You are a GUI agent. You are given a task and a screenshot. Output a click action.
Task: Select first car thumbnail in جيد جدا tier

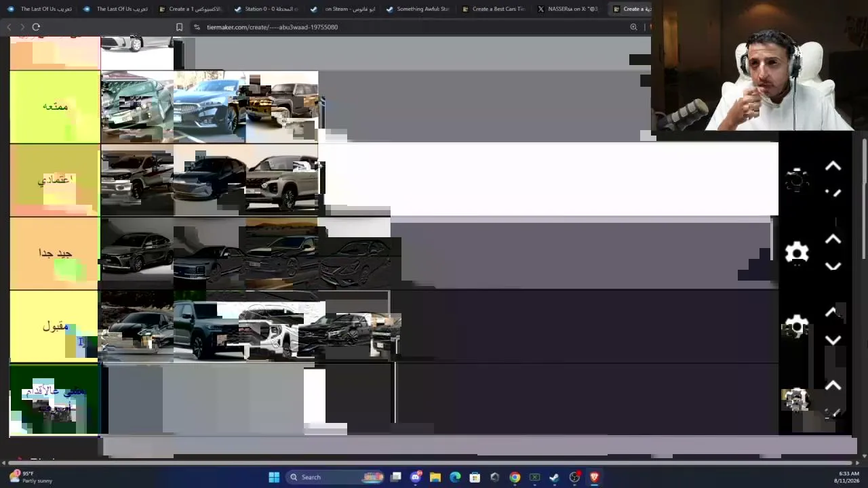tap(137, 253)
